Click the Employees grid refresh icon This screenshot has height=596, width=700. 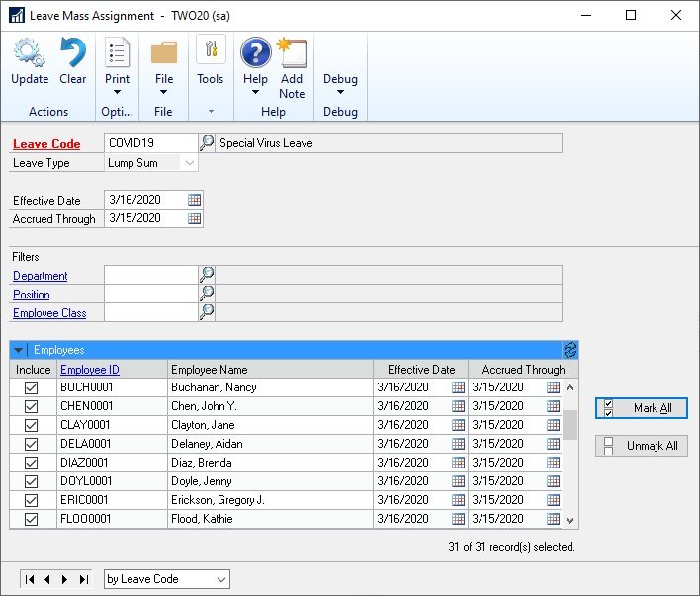pyautogui.click(x=570, y=350)
